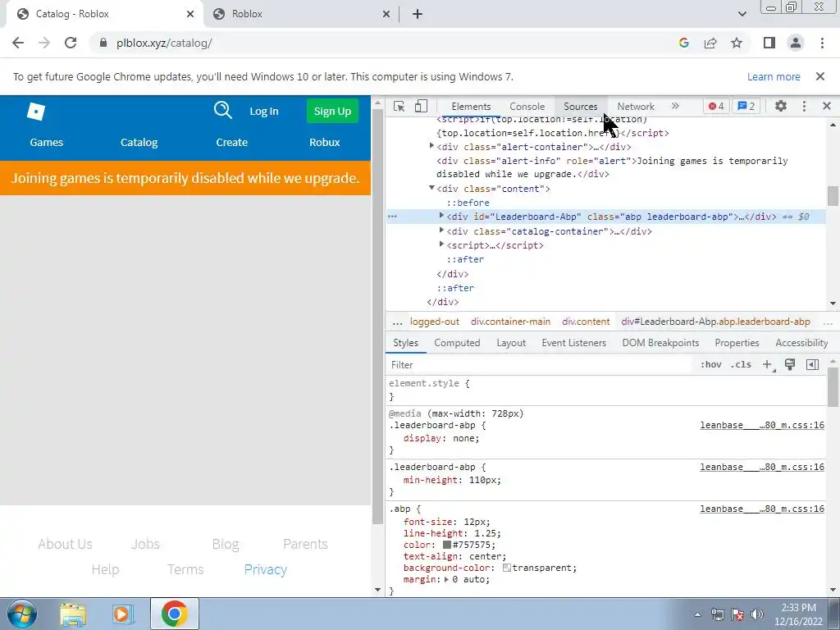Viewport: 840px width, 630px height.
Task: Click the browser back arrow
Action: pyautogui.click(x=18, y=43)
